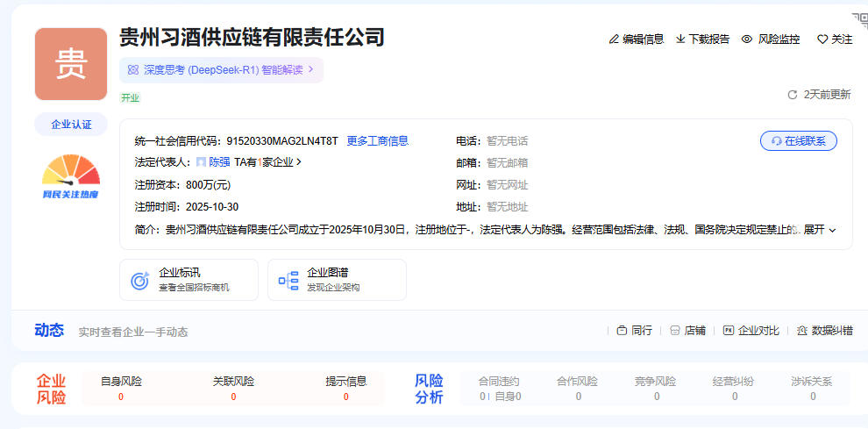The height and width of the screenshot is (429, 868).
Task: Click 网民关注热度 label
Action: tap(71, 195)
